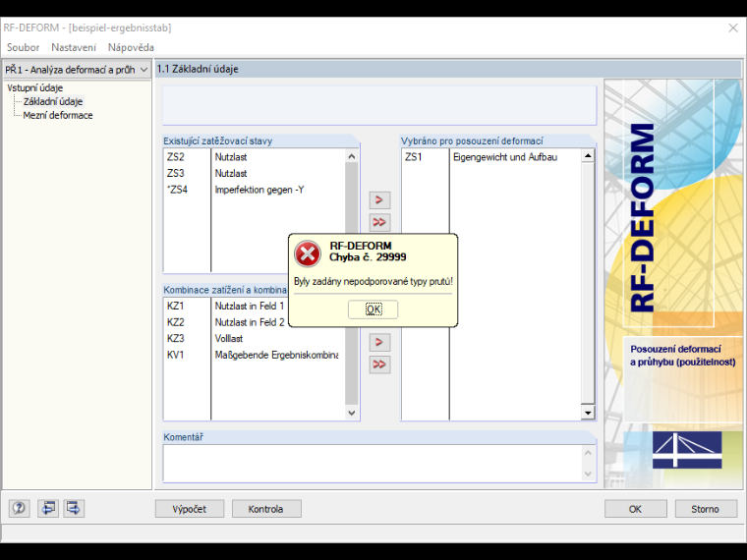Add all load cases with upper double arrow
Viewport: 747px width, 560px height.
[x=379, y=222]
